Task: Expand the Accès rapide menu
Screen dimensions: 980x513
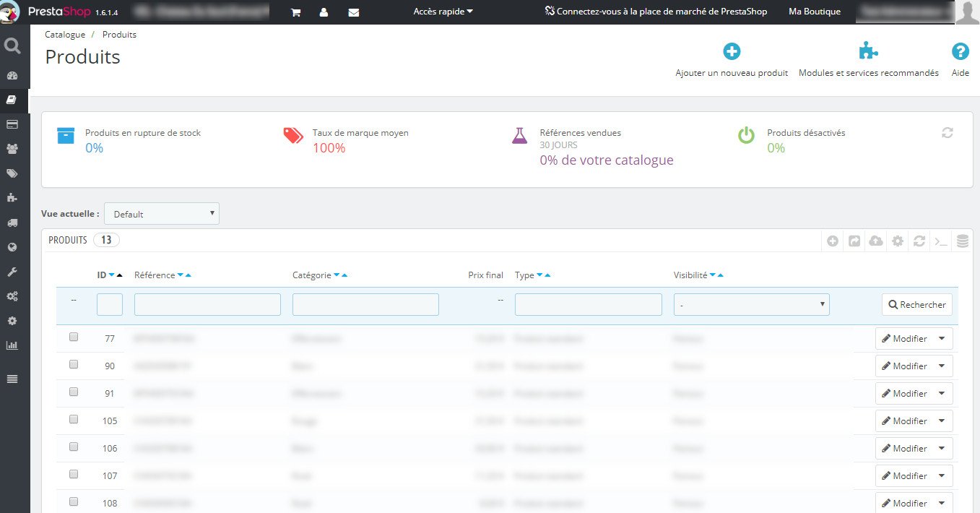Action: [443, 12]
